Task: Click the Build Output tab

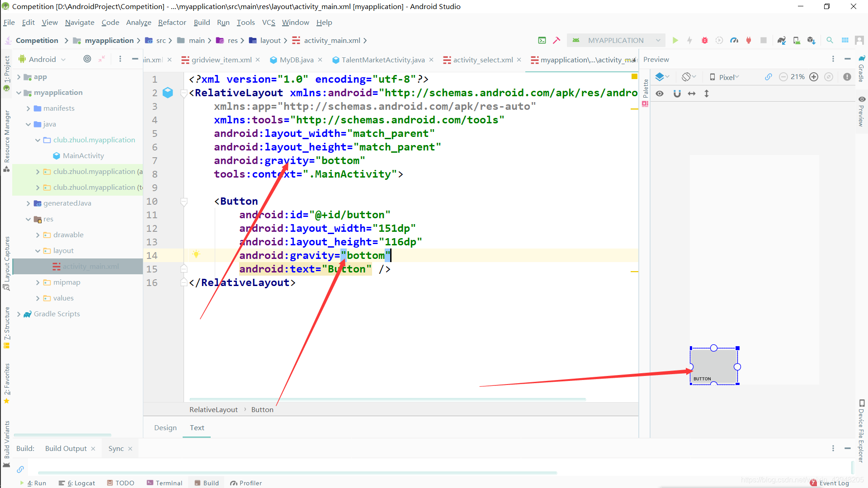Action: [x=66, y=448]
